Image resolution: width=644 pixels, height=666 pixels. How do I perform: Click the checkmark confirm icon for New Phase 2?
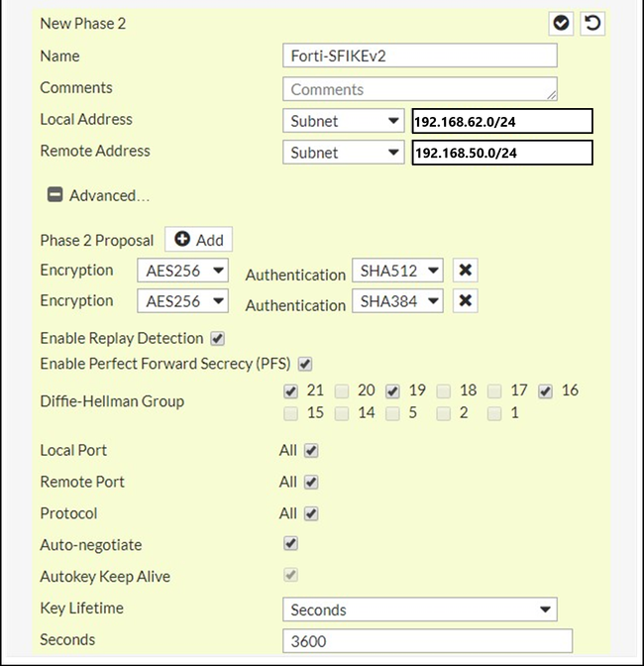click(x=562, y=23)
